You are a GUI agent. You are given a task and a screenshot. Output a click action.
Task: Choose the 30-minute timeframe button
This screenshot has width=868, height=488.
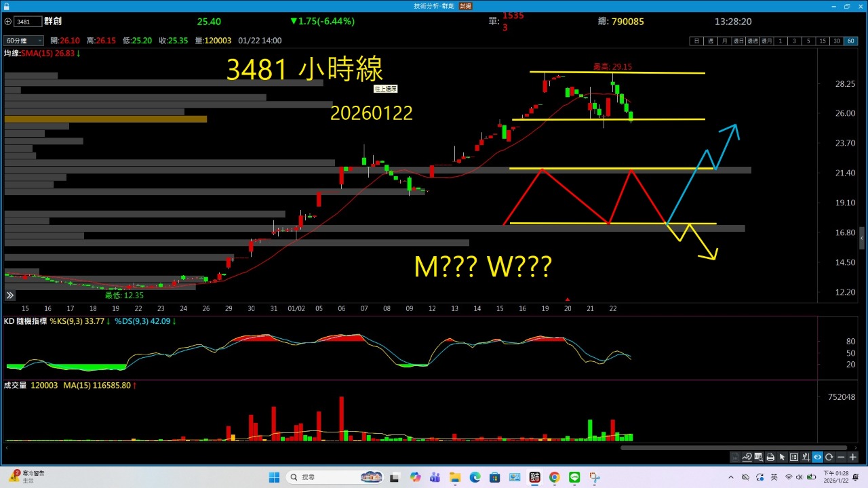point(837,41)
